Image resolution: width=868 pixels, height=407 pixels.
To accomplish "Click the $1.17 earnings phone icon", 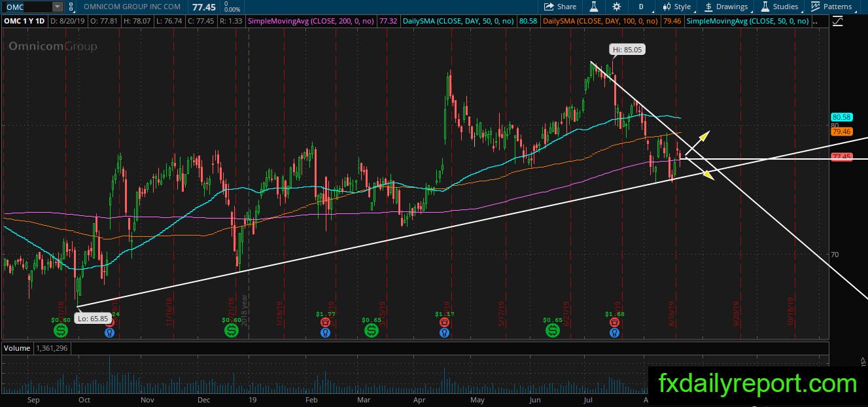I will 445,322.
